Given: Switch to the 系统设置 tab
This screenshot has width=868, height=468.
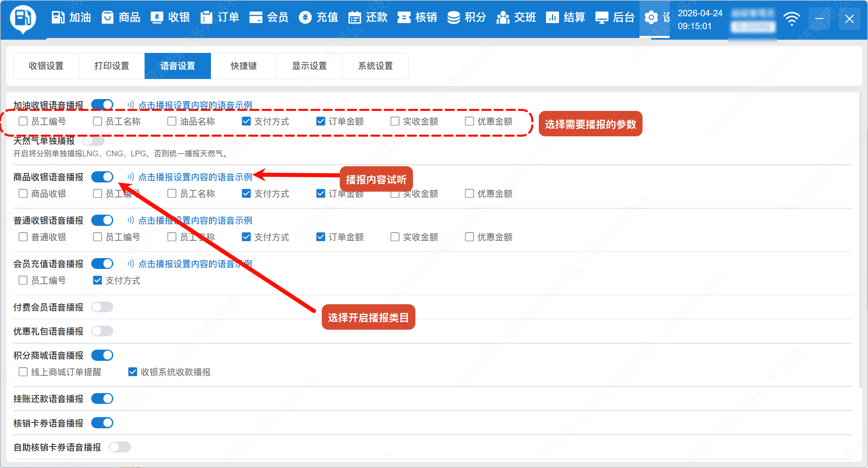Looking at the screenshot, I should (x=375, y=66).
